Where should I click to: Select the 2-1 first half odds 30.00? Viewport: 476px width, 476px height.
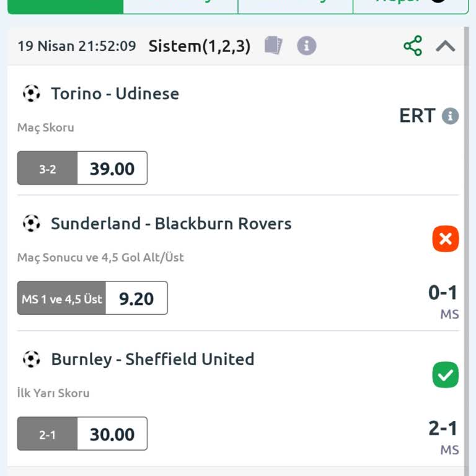click(82, 434)
